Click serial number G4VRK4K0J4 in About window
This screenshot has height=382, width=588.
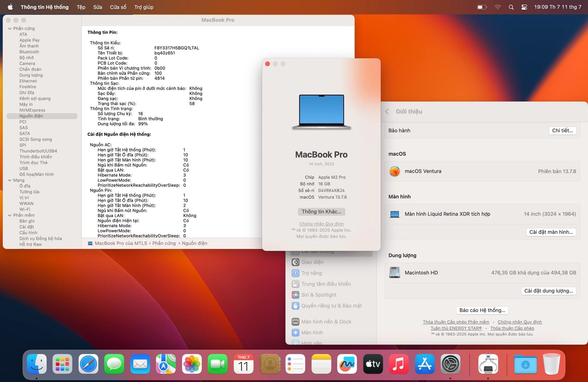pyautogui.click(x=331, y=190)
